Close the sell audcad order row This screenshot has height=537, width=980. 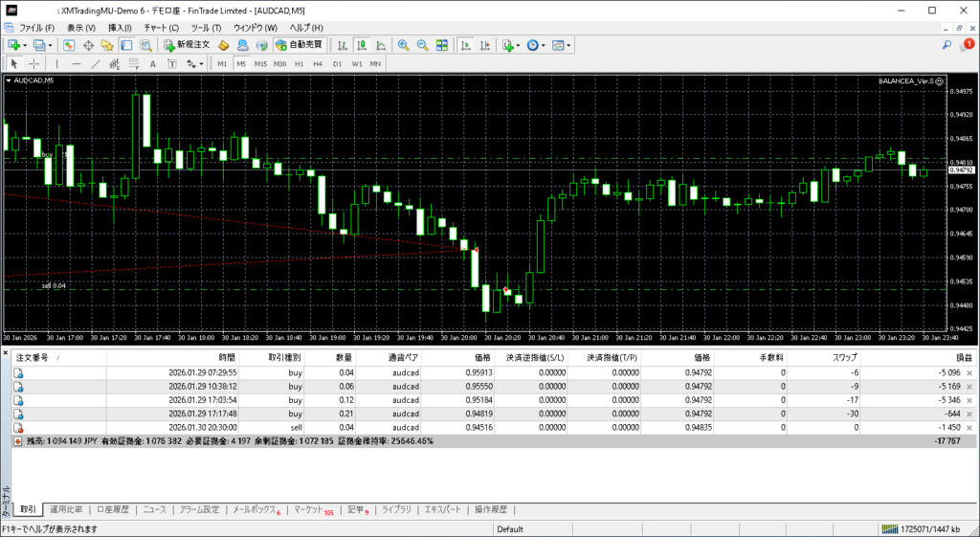click(969, 427)
